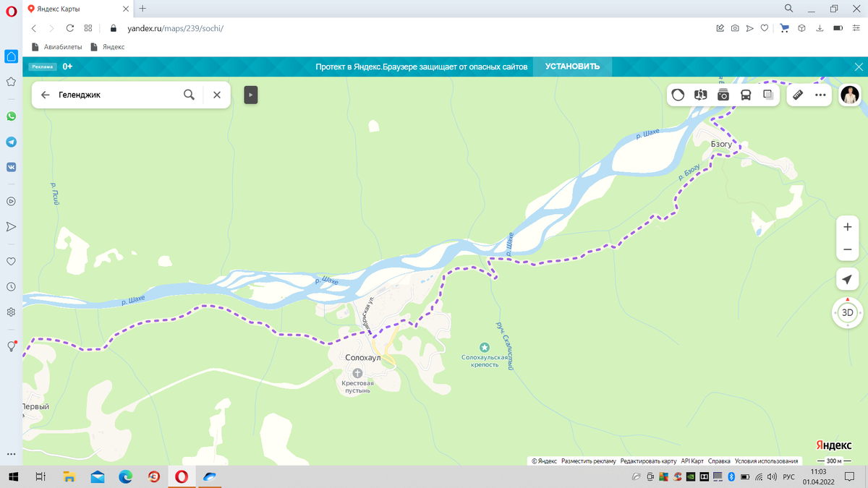Click the address bar URL yandex.ru/maps
This screenshot has height=488, width=868.
point(175,28)
